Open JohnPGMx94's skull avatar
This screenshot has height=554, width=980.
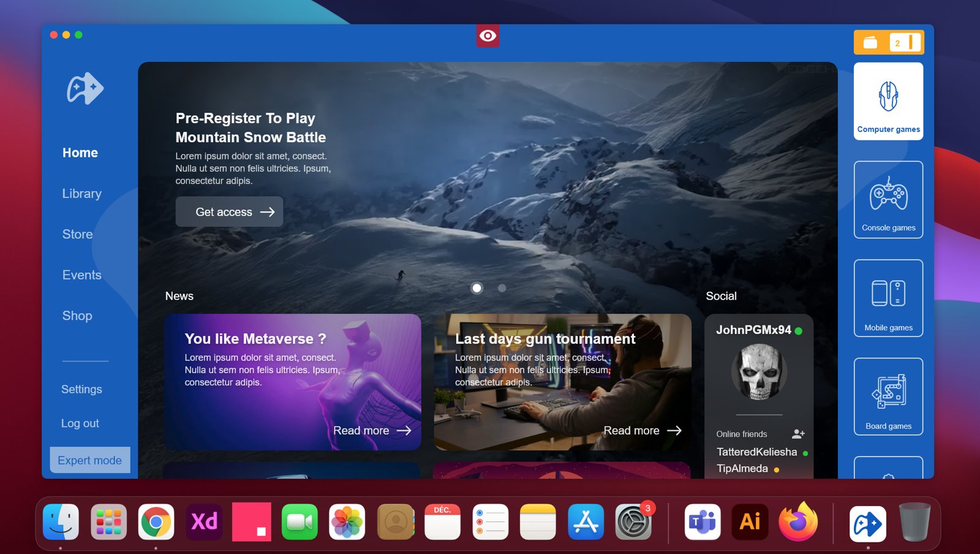(759, 372)
